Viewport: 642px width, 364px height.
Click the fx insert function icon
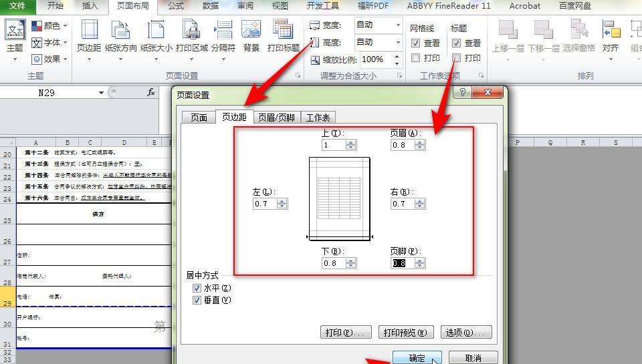(x=151, y=92)
